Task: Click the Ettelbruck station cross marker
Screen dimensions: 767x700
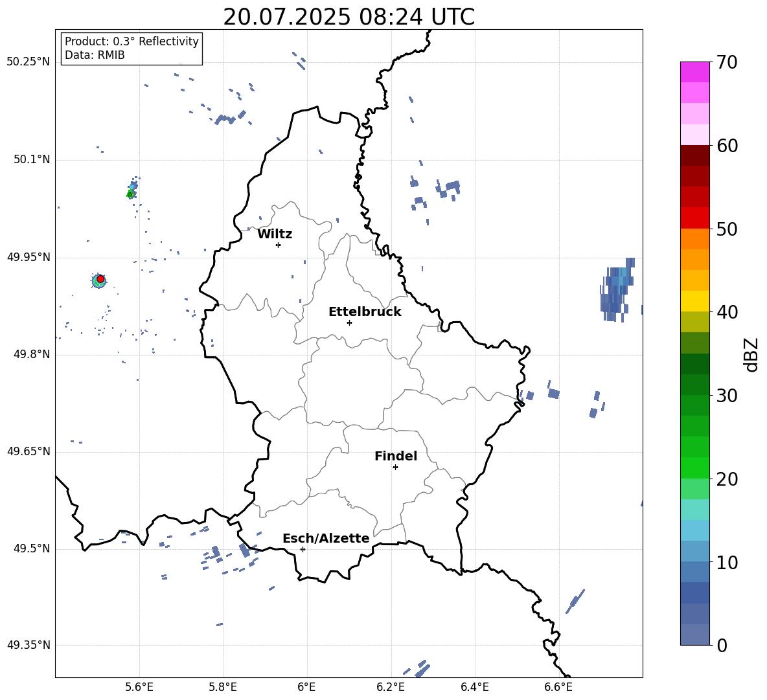Action: coord(349,322)
